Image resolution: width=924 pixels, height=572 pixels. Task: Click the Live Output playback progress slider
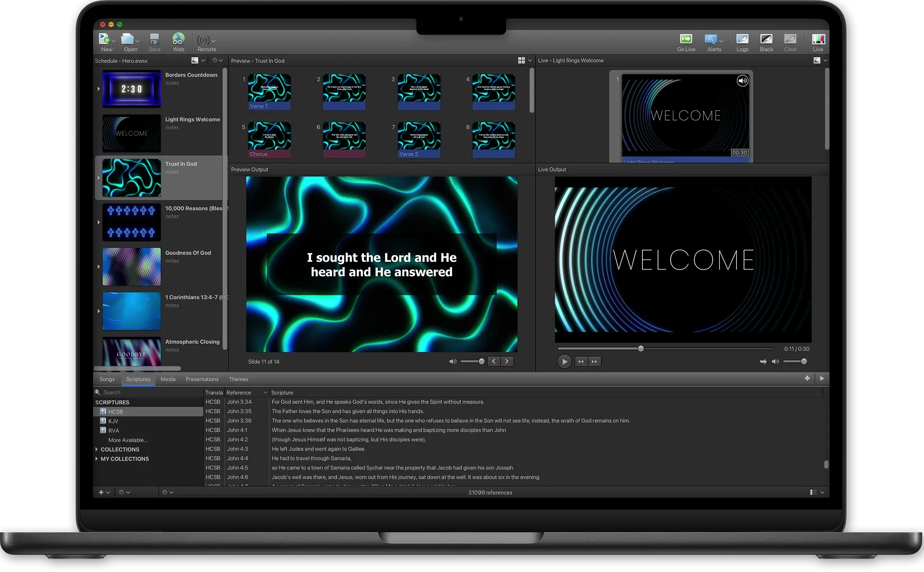click(665, 349)
